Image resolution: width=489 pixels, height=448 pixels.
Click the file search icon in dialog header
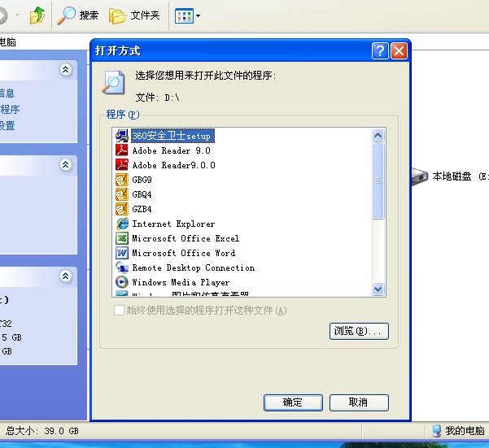(114, 82)
